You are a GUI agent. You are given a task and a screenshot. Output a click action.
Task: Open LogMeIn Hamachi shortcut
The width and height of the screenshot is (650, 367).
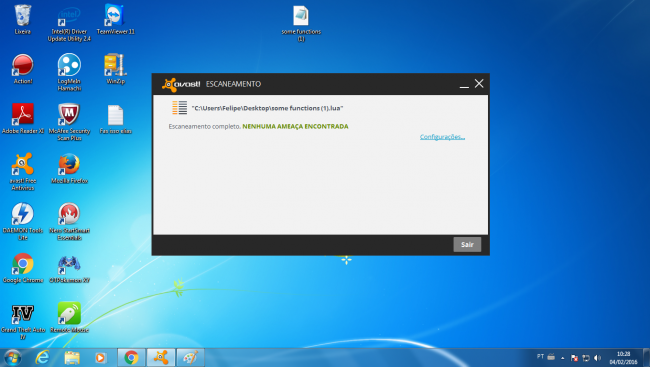click(69, 72)
